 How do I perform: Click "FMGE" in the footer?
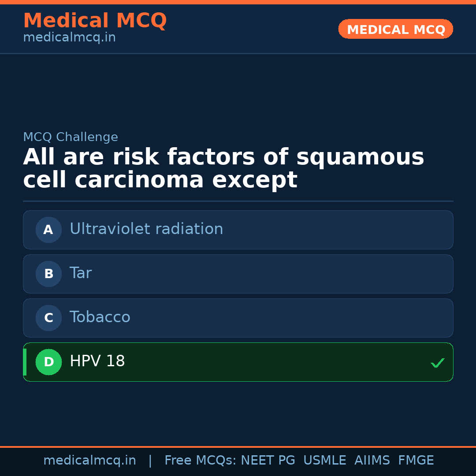coord(416,461)
